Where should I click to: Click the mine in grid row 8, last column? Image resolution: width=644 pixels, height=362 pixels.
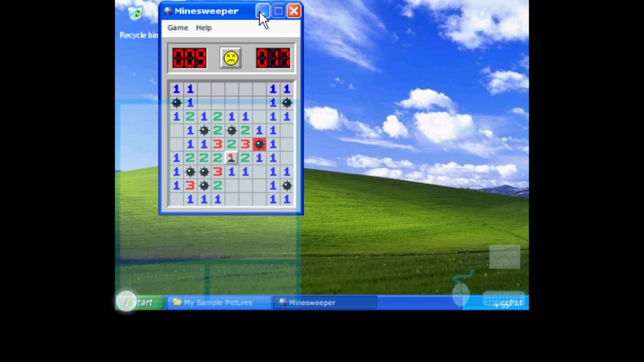click(287, 186)
